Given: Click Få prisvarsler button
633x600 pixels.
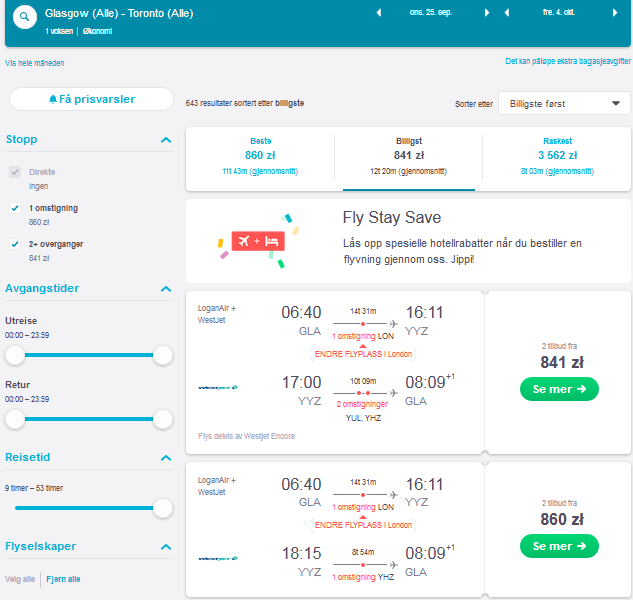Looking at the screenshot, I should click(92, 99).
